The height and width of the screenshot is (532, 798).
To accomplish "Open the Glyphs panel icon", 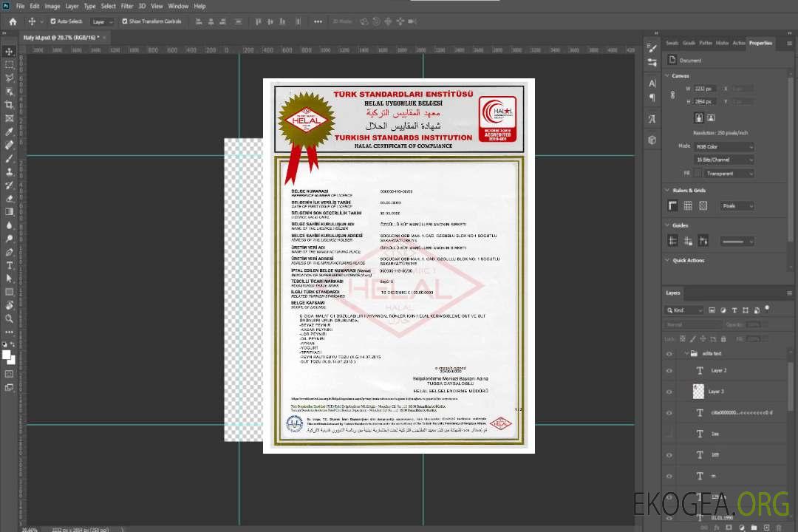I will [652, 119].
